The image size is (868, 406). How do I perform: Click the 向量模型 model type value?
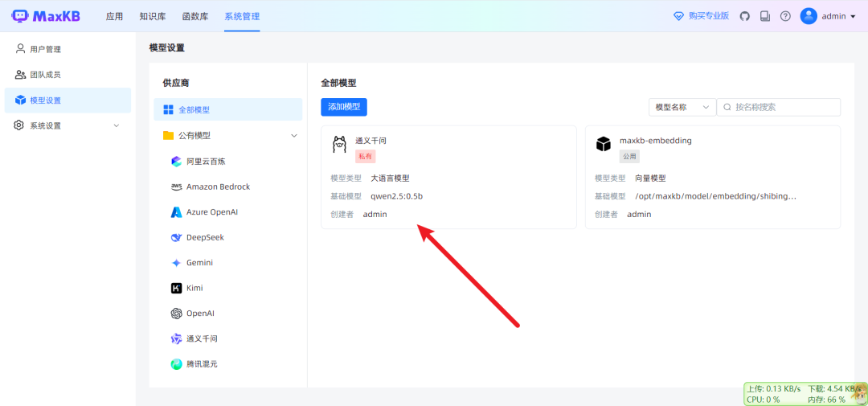(x=650, y=178)
